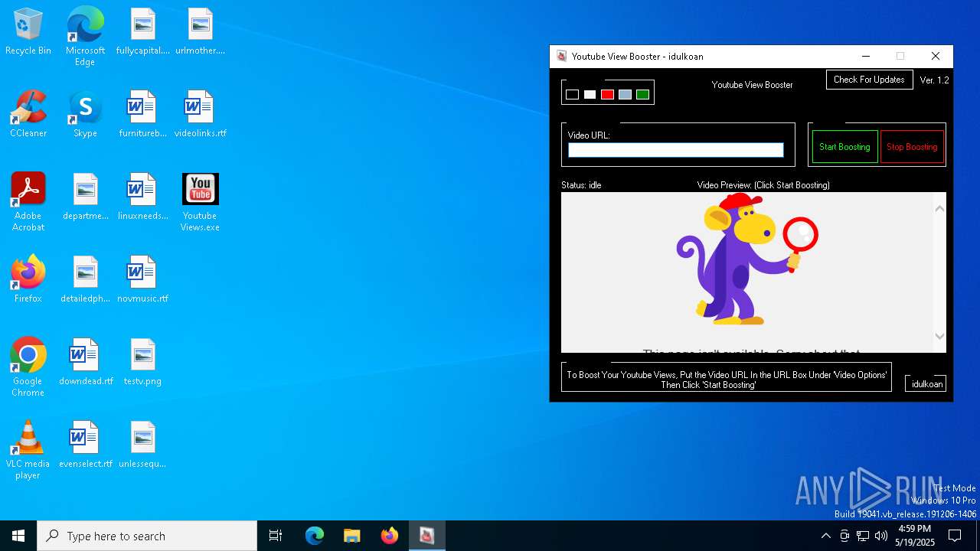Image resolution: width=980 pixels, height=551 pixels.
Task: Click the taskbar clock showing 4:59 PM
Action: coord(915,536)
